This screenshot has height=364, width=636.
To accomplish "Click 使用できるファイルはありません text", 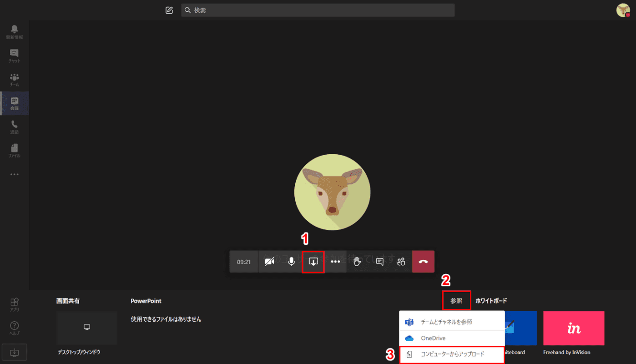I will pos(166,319).
